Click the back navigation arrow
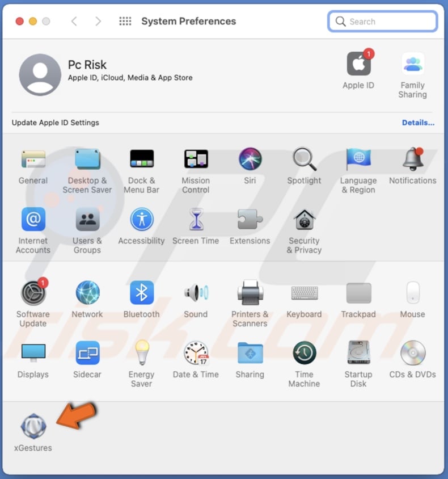The image size is (448, 479). point(74,22)
